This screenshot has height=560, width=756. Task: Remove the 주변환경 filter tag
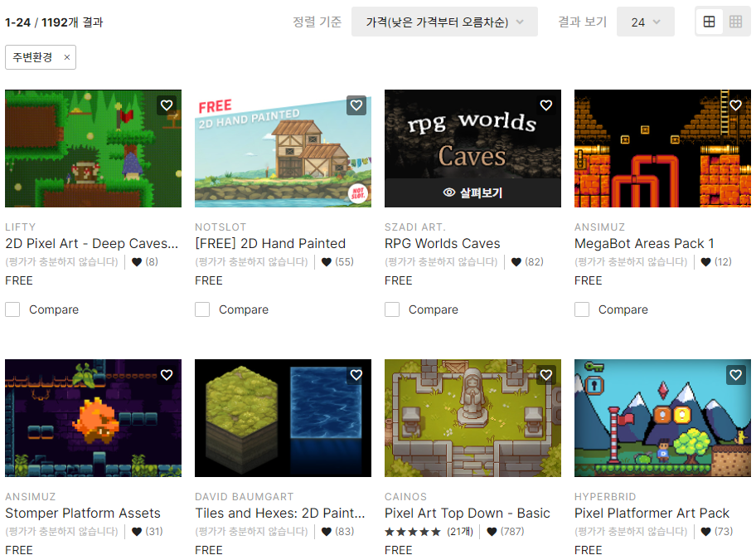pyautogui.click(x=67, y=57)
